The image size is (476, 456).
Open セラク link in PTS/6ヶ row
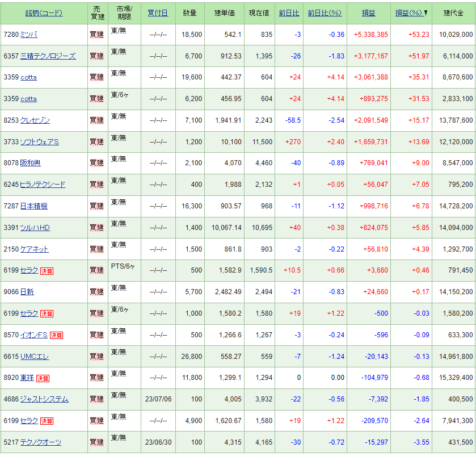pos(29,270)
